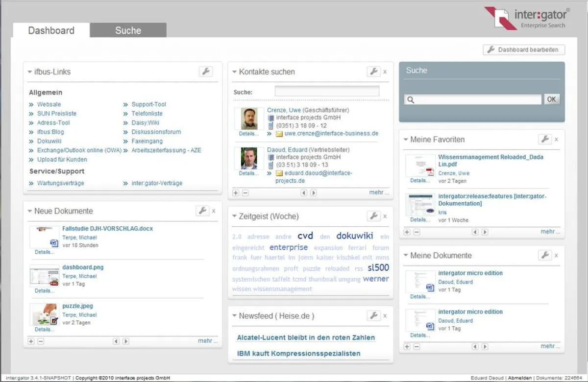Open the Zeitgeist (Woche) widget settings wrench
This screenshot has width=588, height=382.
pyautogui.click(x=374, y=215)
